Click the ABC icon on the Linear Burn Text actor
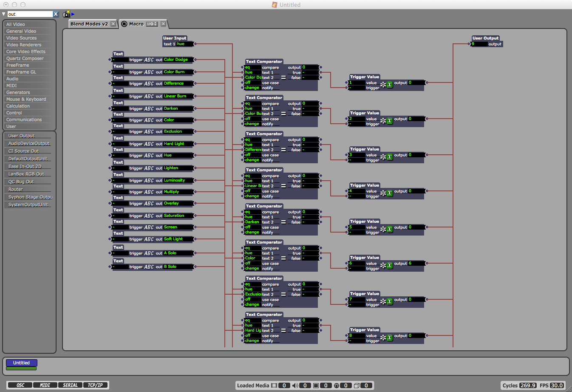The image size is (572, 392). point(149,97)
